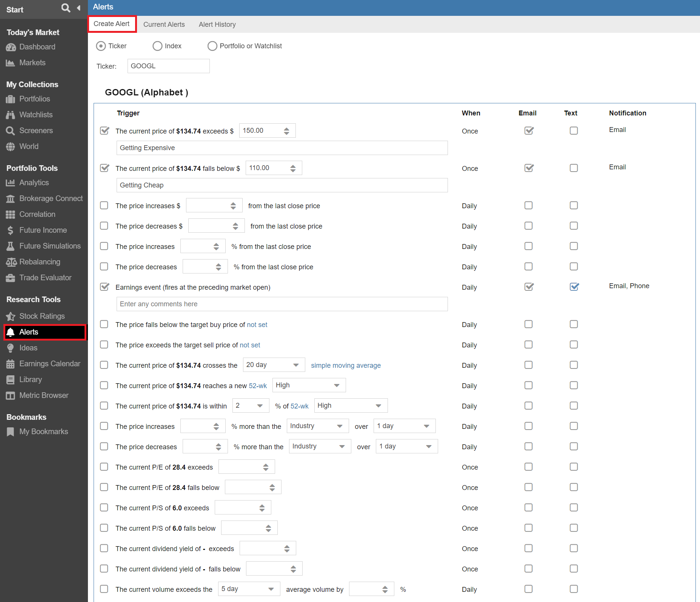The height and width of the screenshot is (602, 700).
Task: Open Analytics via the bar chart icon
Action: [x=11, y=183]
